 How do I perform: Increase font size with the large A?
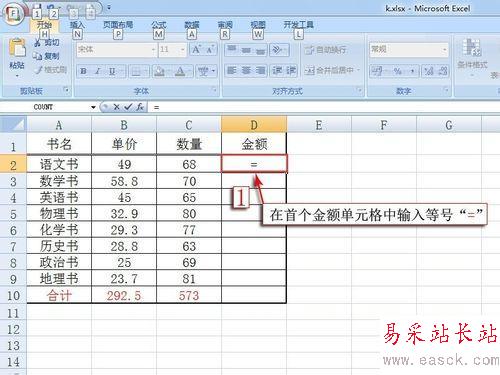[x=196, y=50]
